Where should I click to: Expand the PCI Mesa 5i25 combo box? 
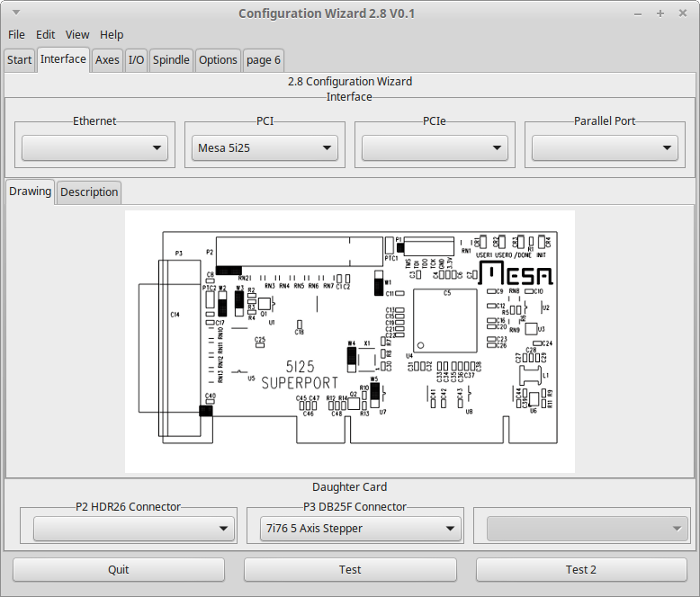click(x=265, y=147)
